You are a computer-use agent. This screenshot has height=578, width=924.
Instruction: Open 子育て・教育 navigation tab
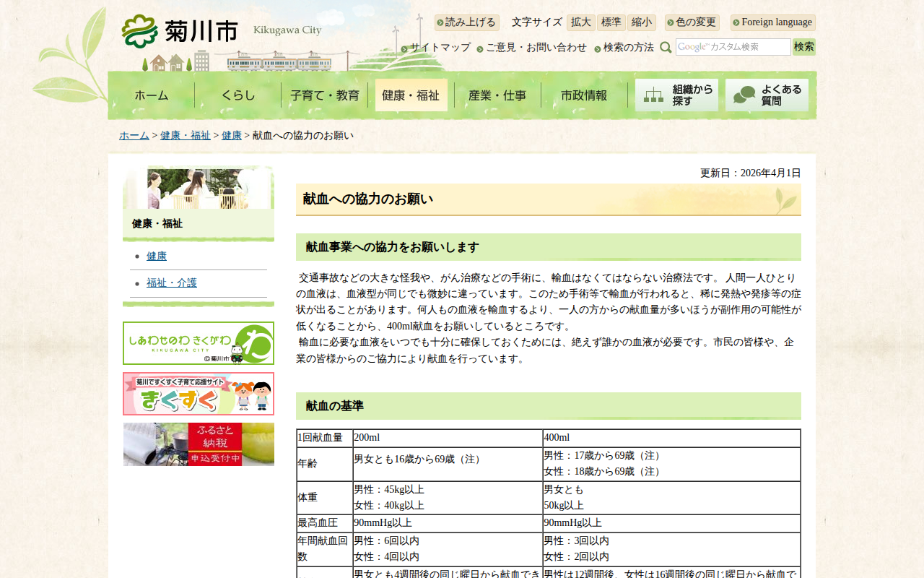pyautogui.click(x=325, y=95)
